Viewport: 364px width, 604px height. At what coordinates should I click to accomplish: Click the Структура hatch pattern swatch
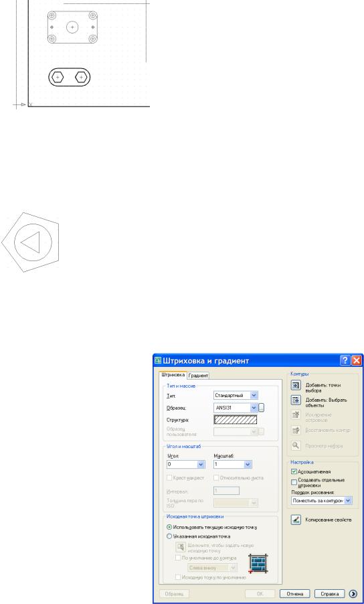point(236,420)
